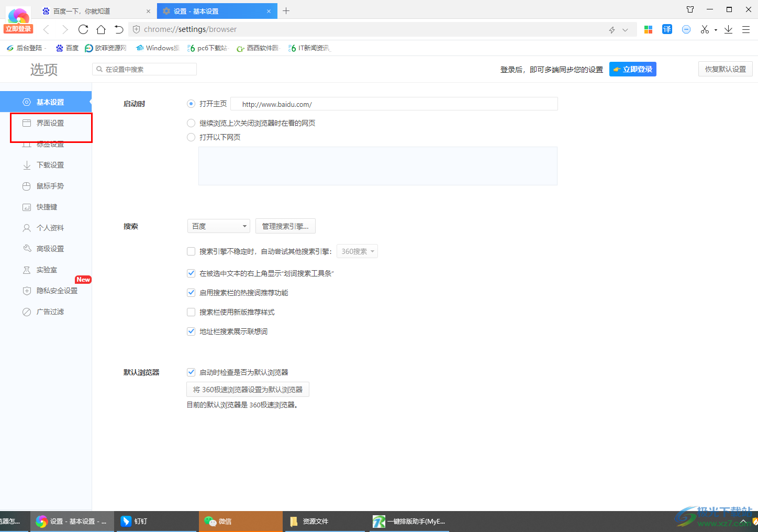
Task: Open the skin shirt icon in title bar
Action: [690, 9]
